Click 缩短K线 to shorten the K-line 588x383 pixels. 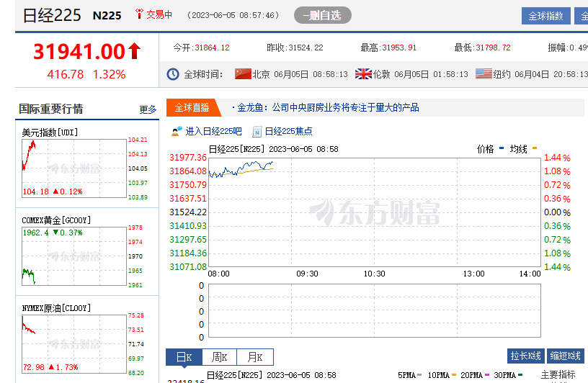click(566, 356)
